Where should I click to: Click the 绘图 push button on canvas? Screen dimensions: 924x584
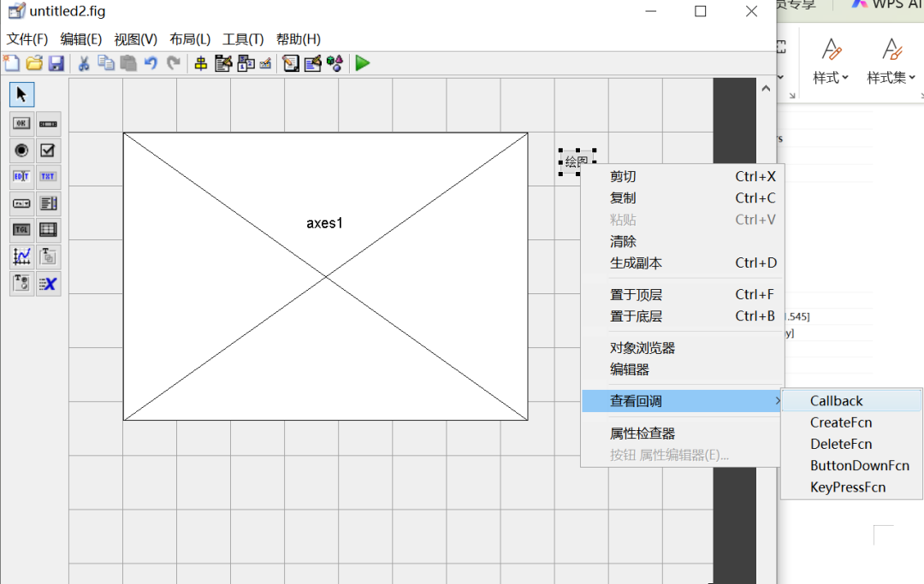[x=577, y=162]
